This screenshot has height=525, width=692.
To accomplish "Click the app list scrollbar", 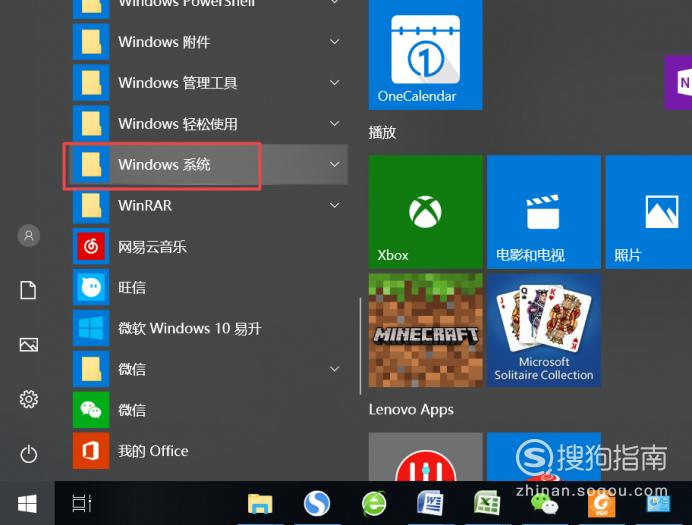I will [361, 346].
